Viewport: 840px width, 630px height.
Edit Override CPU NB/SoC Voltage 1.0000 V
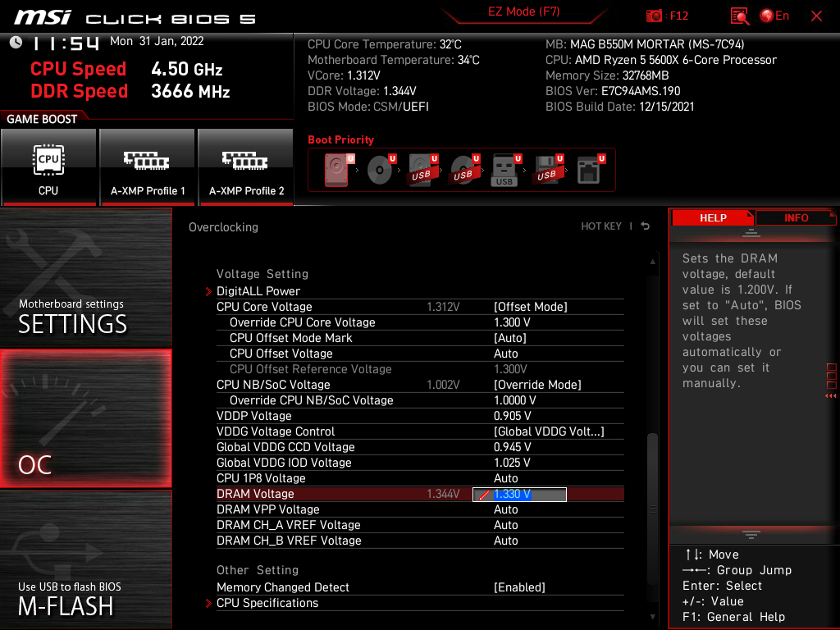tap(514, 400)
